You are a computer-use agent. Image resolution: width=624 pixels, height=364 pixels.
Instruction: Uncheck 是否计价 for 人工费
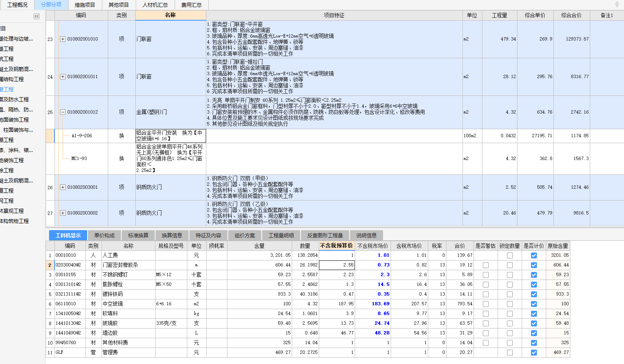coord(534,255)
